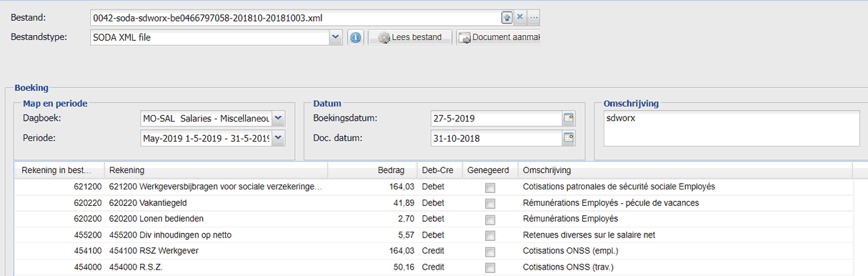Toggle Genegeerd checkbox for Div inhoudingen row
Screen dimensions: 868x276
[490, 235]
